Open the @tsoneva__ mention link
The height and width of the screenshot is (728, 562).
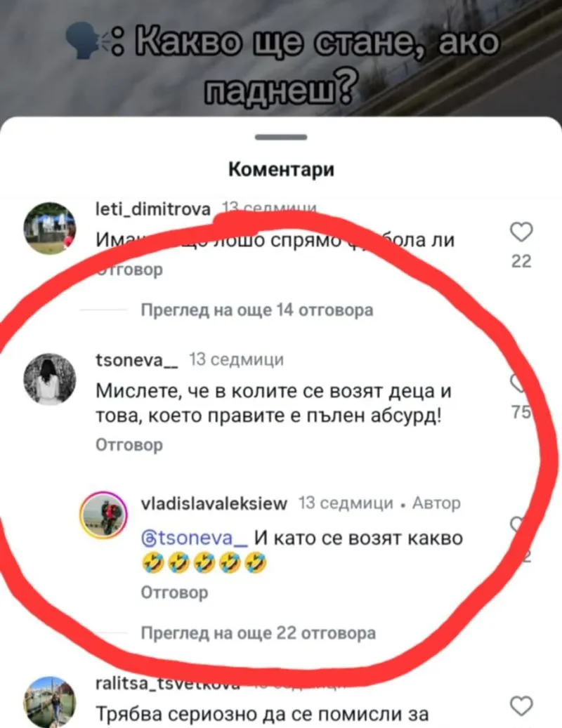click(x=195, y=538)
